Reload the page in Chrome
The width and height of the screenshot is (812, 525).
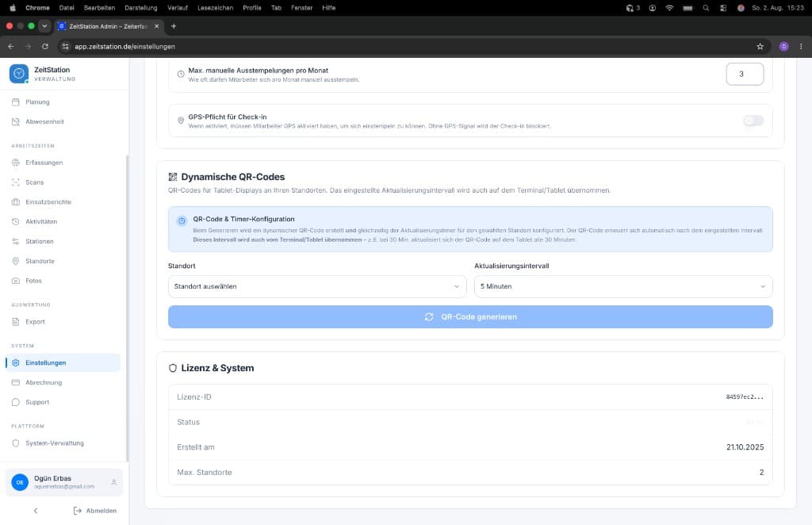(45, 47)
